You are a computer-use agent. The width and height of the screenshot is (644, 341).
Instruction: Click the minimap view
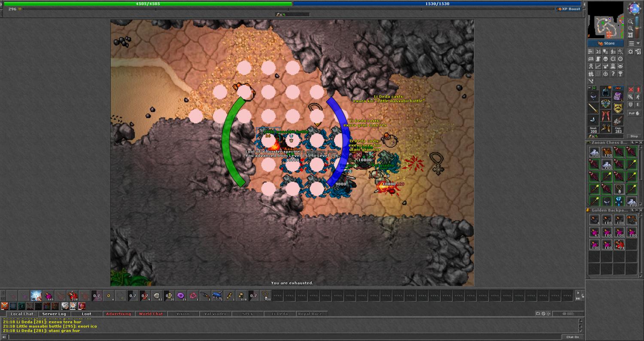[x=606, y=20]
